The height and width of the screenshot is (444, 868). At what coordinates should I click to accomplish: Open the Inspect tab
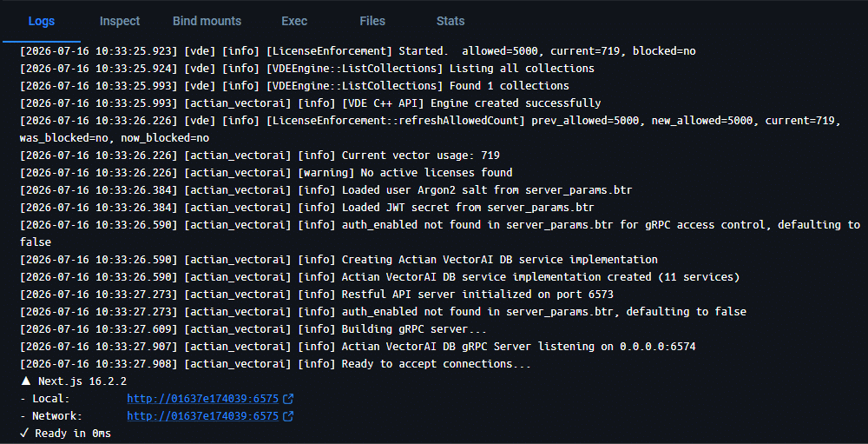click(120, 22)
